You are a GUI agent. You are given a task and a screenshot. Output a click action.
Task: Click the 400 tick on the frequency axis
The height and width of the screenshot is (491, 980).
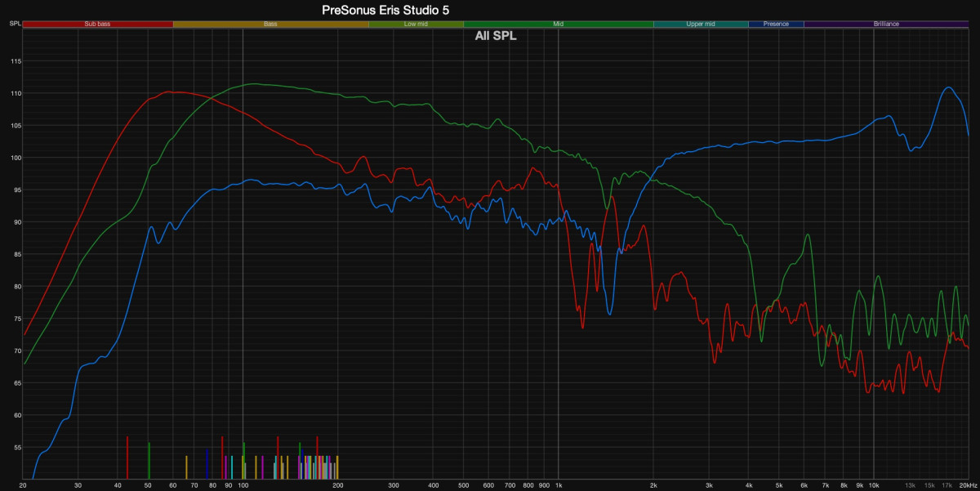coord(433,485)
